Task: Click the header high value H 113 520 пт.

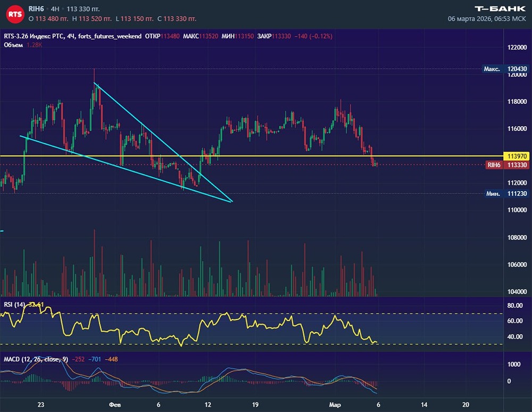Action: [92, 19]
